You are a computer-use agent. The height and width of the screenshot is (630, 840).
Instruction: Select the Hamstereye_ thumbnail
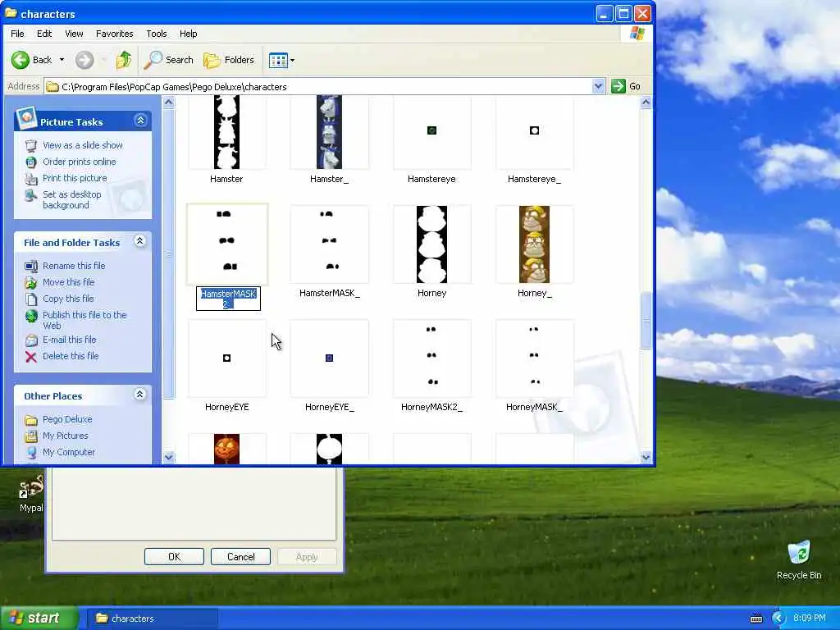[535, 132]
